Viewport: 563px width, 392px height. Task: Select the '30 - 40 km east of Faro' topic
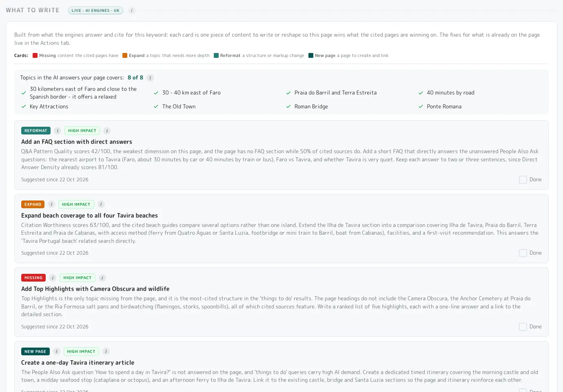click(x=191, y=93)
